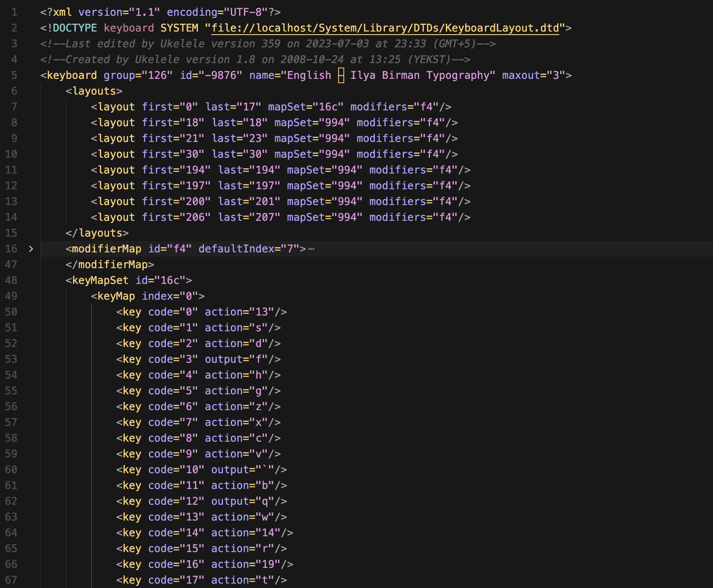Click line number 1 in the gutter

click(x=14, y=12)
